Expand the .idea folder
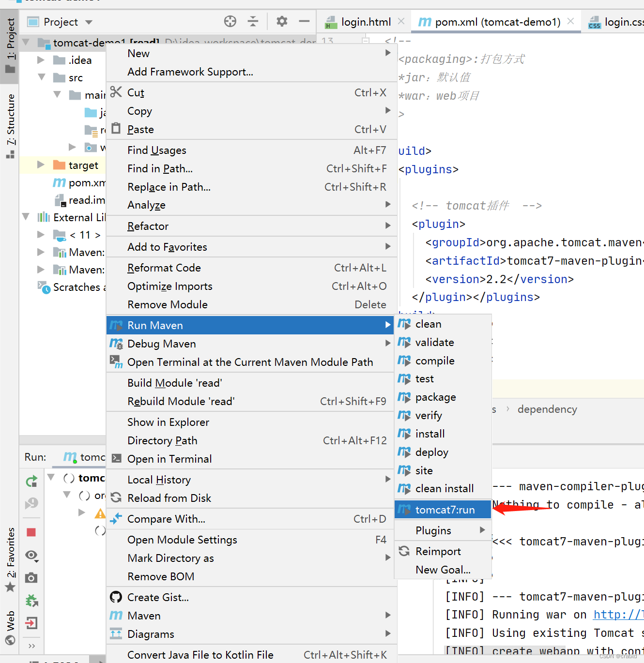The image size is (644, 663). click(41, 60)
